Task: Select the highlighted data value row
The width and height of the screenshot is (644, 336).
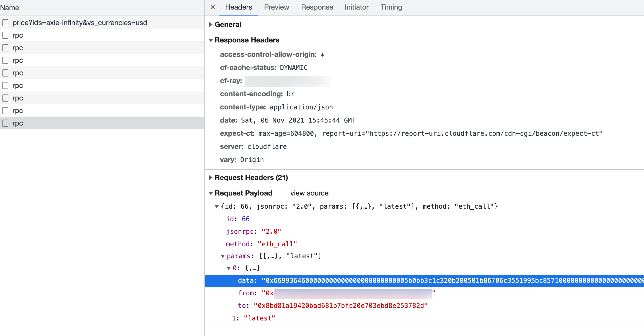Action: coord(425,281)
